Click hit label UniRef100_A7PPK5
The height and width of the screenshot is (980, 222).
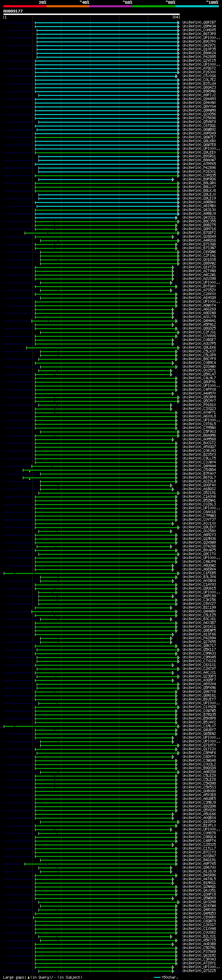pos(199,164)
